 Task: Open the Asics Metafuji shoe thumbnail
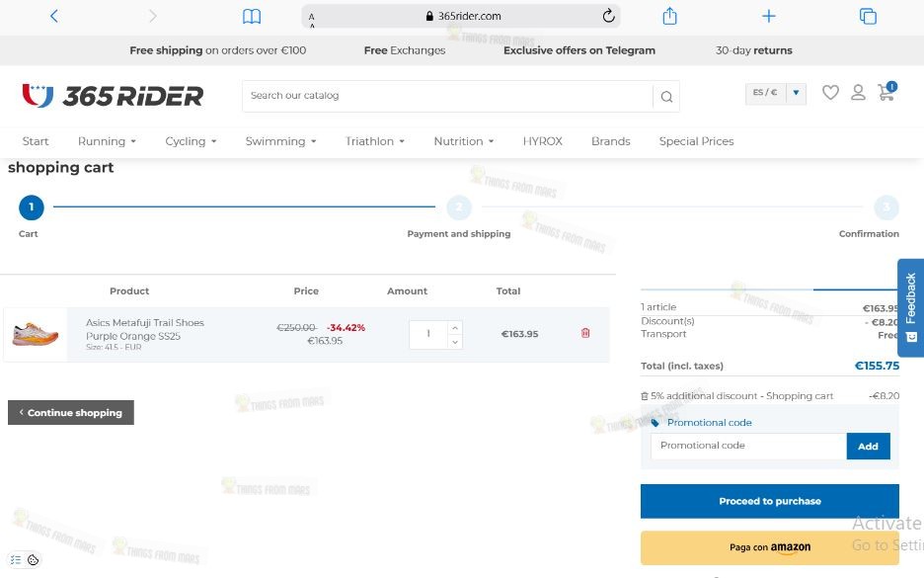coord(36,334)
